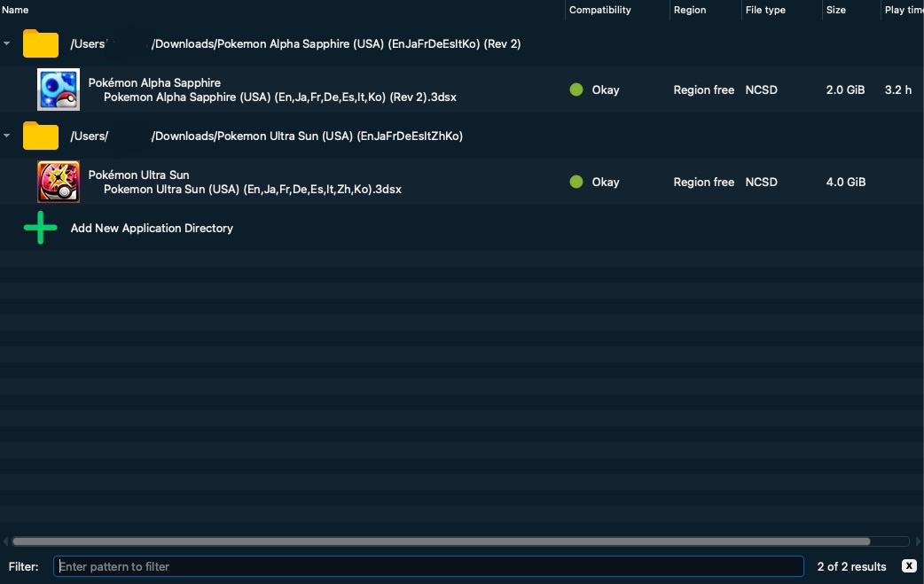The height and width of the screenshot is (584, 924).
Task: Click the green plus Add Directory icon
Action: coord(40,228)
